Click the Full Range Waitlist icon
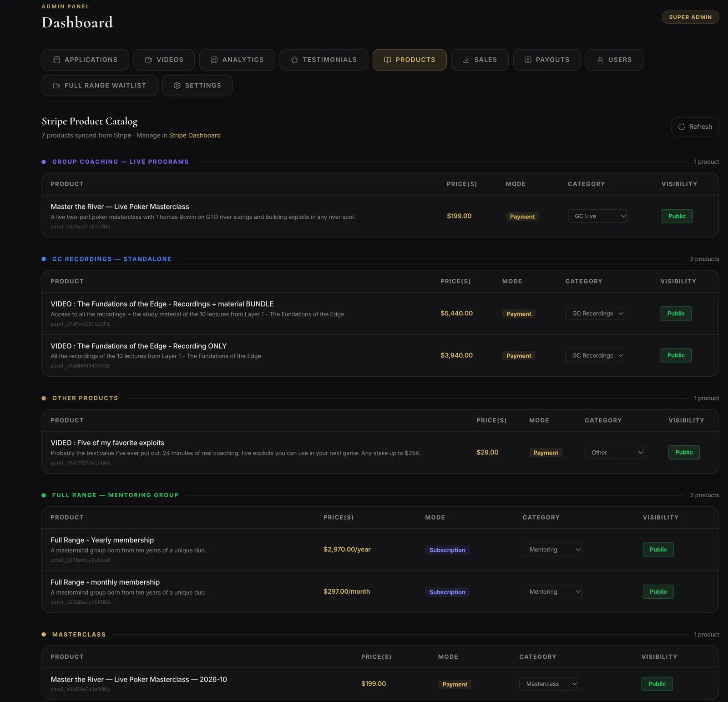Screen dimensions: 728x702 (56, 86)
